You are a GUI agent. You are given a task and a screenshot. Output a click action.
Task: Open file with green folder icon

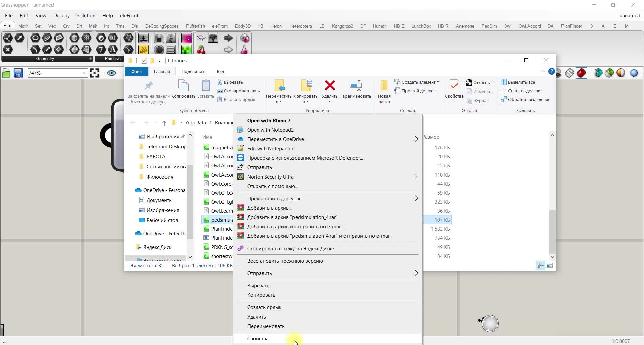6,73
